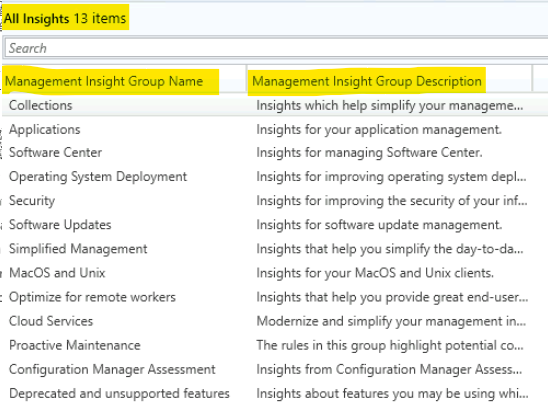Select the Proactive Maintenance group

(75, 345)
